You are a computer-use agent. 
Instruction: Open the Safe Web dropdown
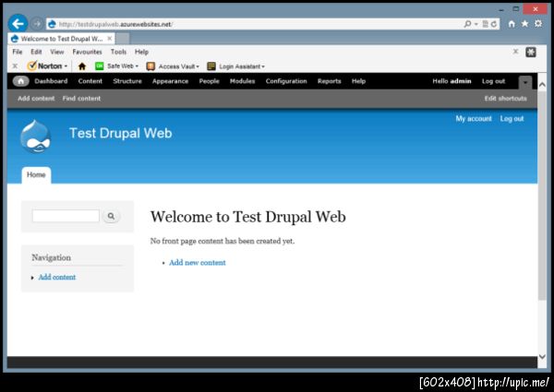(137, 66)
